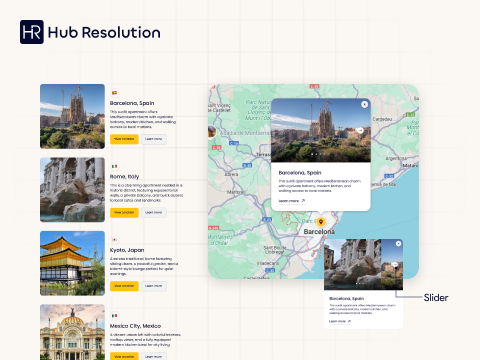The image size is (480, 360).
Task: Select "Barcelona, Spain" title in map popup
Action: 300,173
